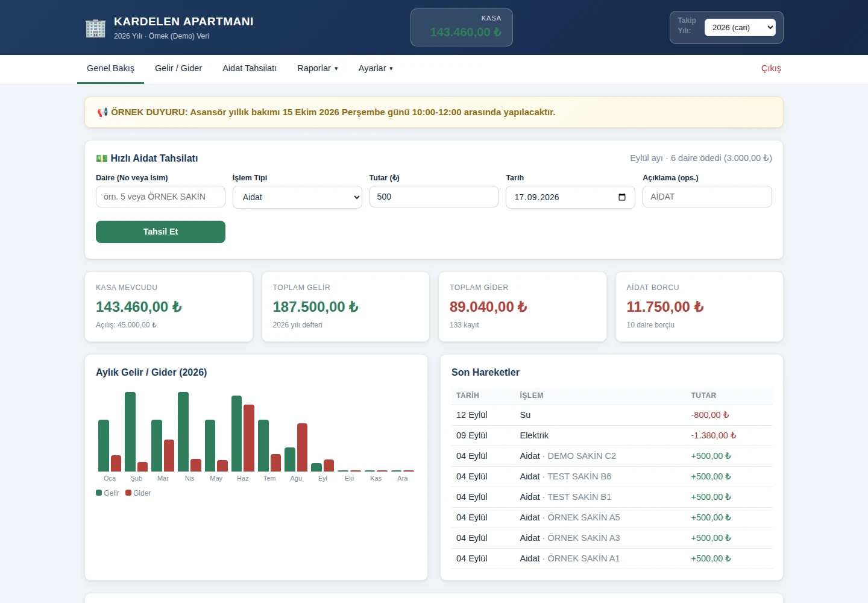Click the red Gider legend swatch
868x603 pixels.
(128, 493)
